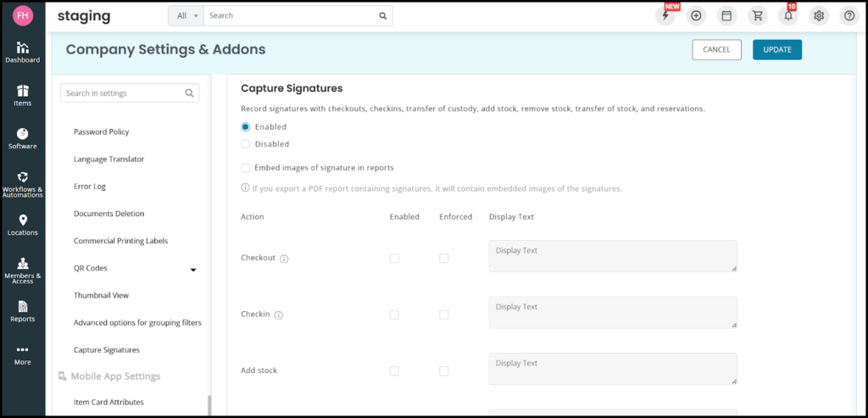
Task: Open the lightning bolt quick actions icon
Action: (665, 15)
